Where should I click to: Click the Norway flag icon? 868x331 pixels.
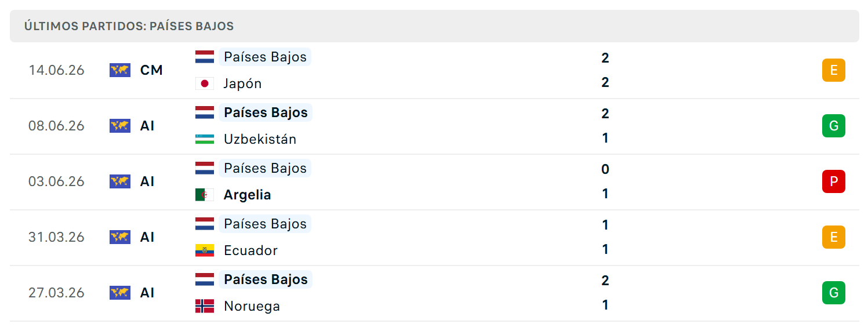205,306
